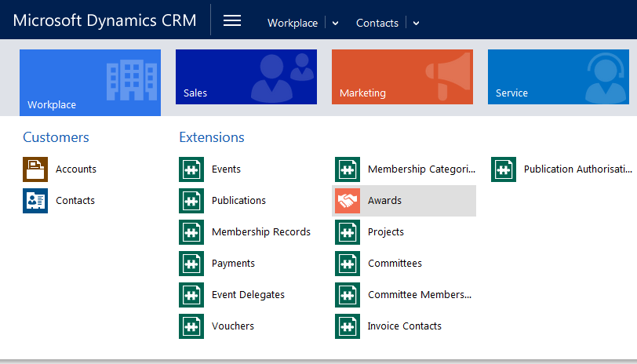Open the Invoice Contacts link
Image resolution: width=637 pixels, height=364 pixels.
click(405, 326)
